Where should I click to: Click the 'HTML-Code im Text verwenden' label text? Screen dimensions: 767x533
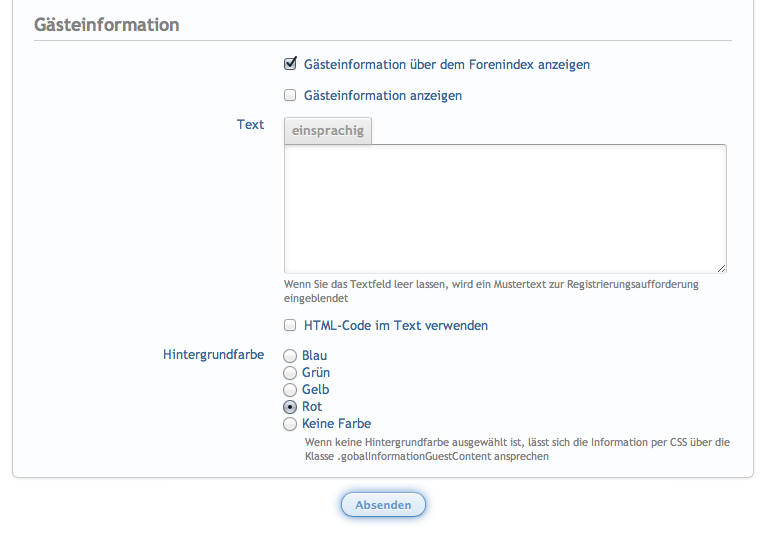point(395,326)
